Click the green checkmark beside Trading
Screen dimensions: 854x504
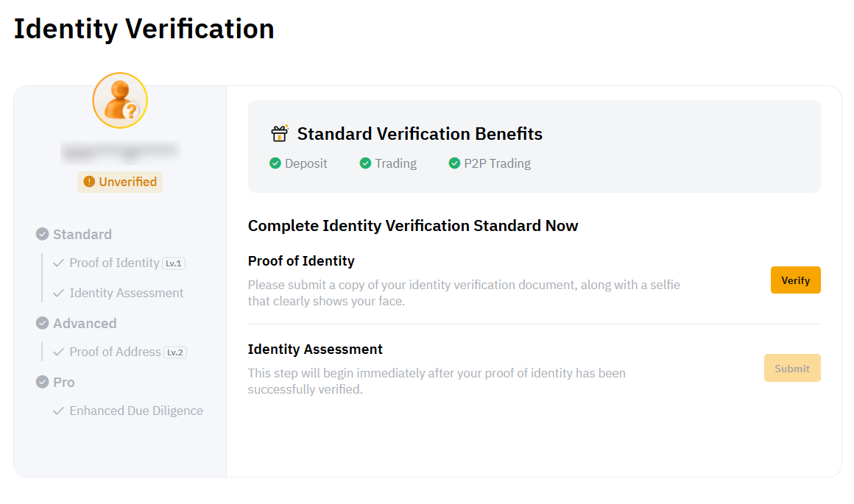[x=365, y=163]
